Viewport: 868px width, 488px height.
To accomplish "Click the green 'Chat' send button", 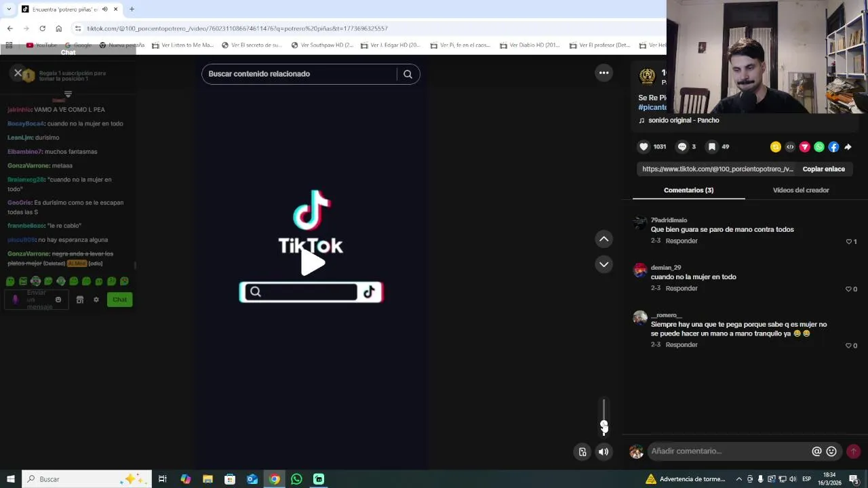I will click(120, 300).
